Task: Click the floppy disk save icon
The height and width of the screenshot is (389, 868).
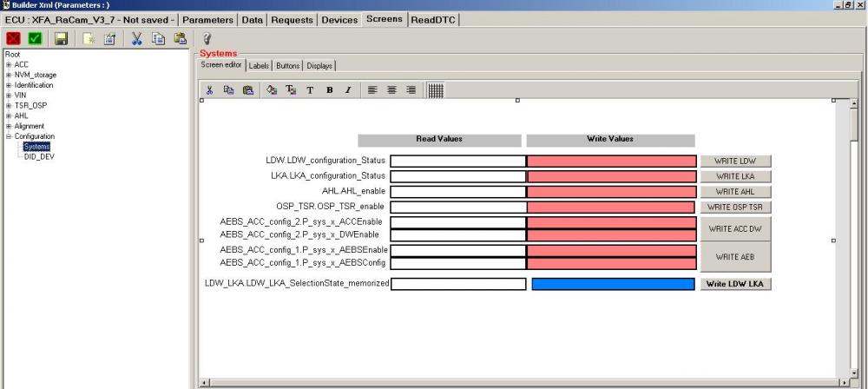Action: pyautogui.click(x=61, y=38)
